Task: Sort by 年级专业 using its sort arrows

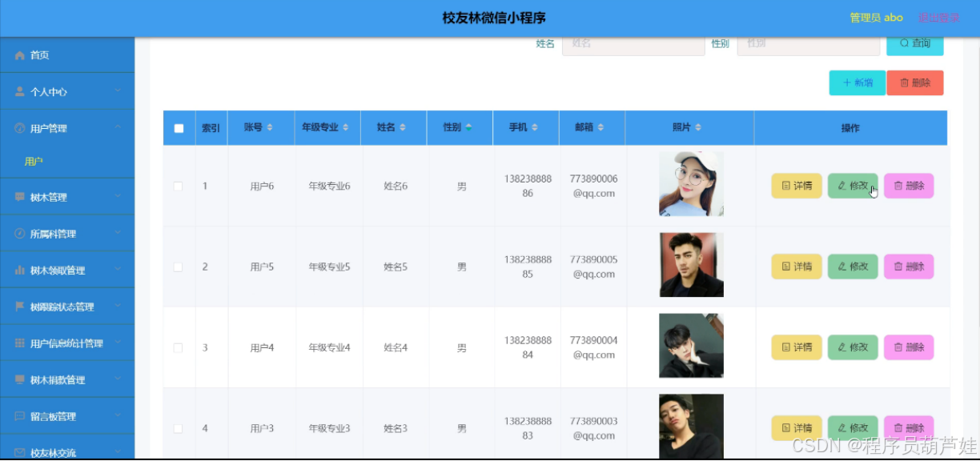Action: pyautogui.click(x=347, y=128)
